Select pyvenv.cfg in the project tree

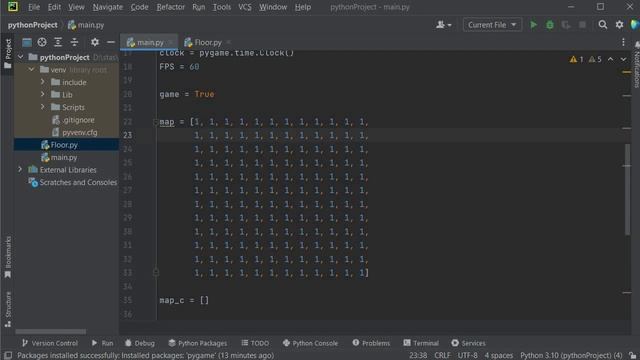(66, 132)
